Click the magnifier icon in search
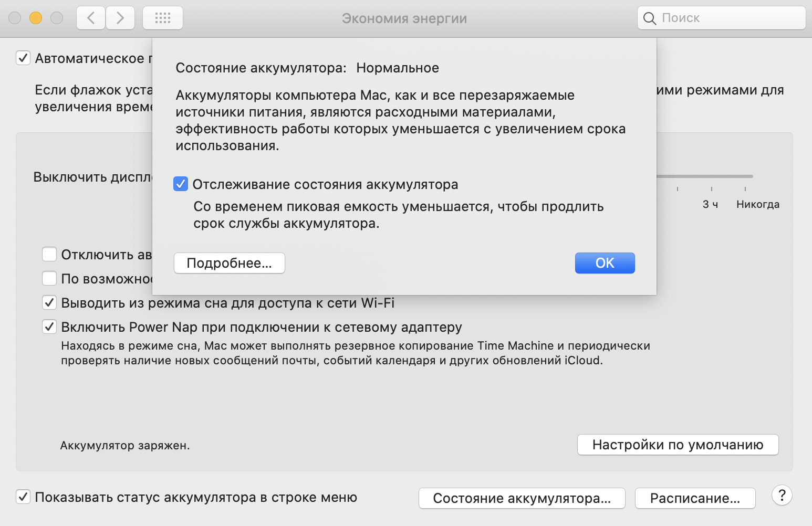 point(650,18)
